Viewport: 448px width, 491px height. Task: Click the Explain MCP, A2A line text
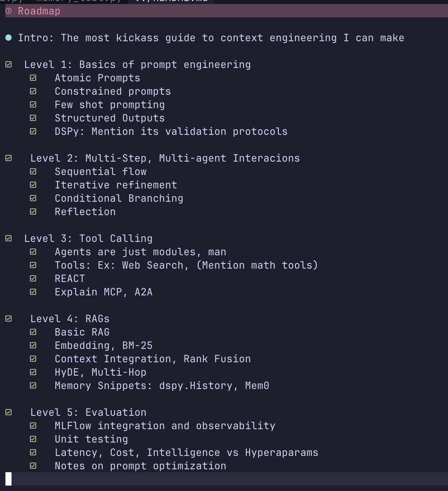103,292
